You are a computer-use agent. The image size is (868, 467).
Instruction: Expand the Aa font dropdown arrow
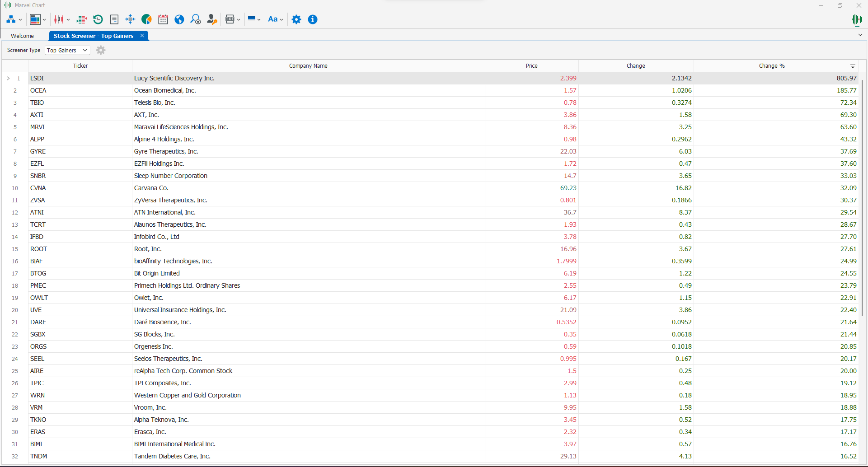tap(282, 20)
